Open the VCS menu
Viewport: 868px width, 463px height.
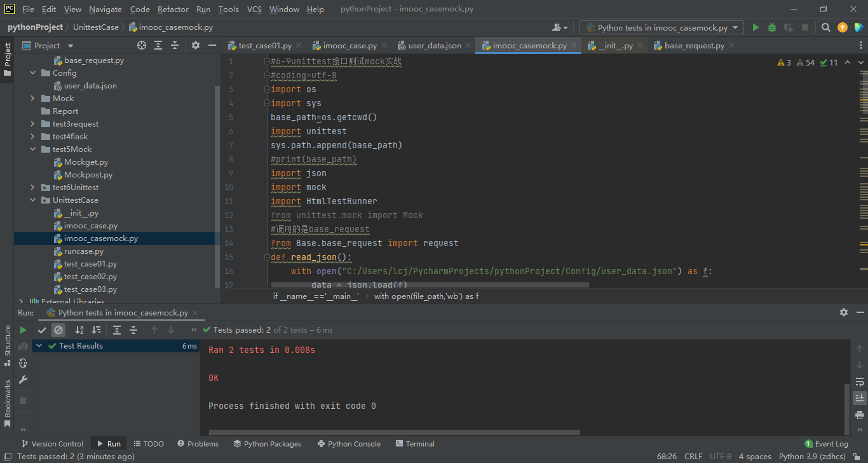click(x=254, y=10)
